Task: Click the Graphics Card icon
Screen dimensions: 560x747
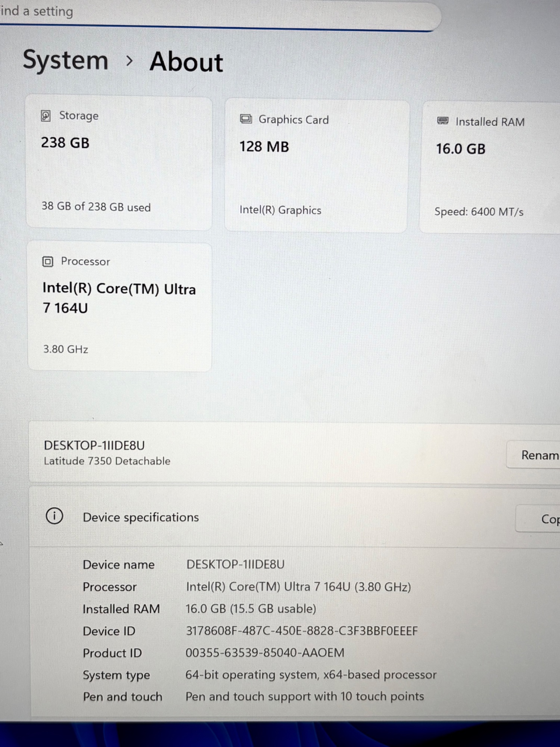Action: (246, 119)
